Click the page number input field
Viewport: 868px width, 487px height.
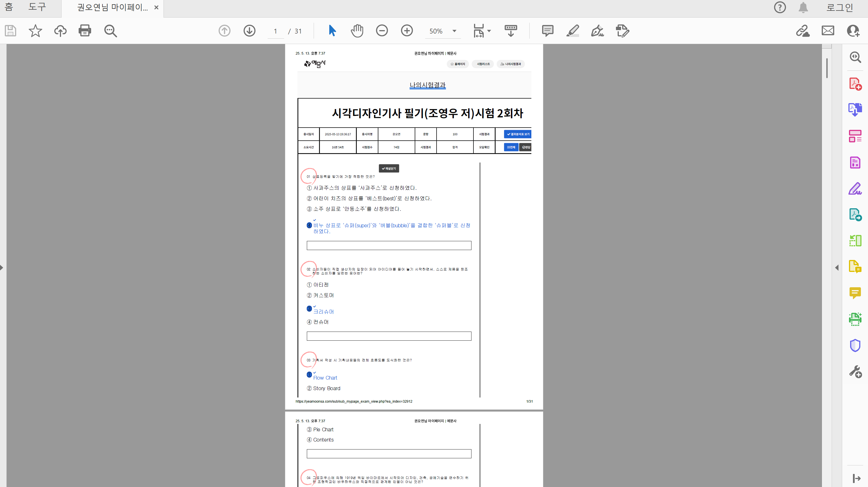275,31
